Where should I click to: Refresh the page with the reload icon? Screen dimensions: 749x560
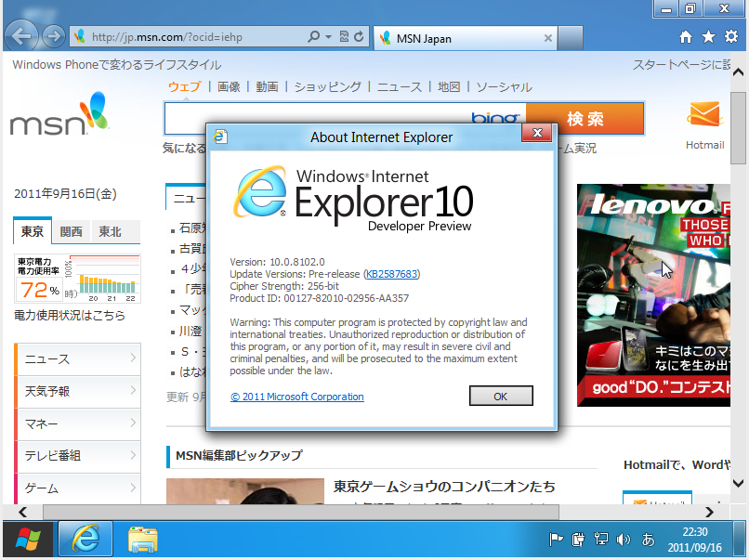(360, 36)
